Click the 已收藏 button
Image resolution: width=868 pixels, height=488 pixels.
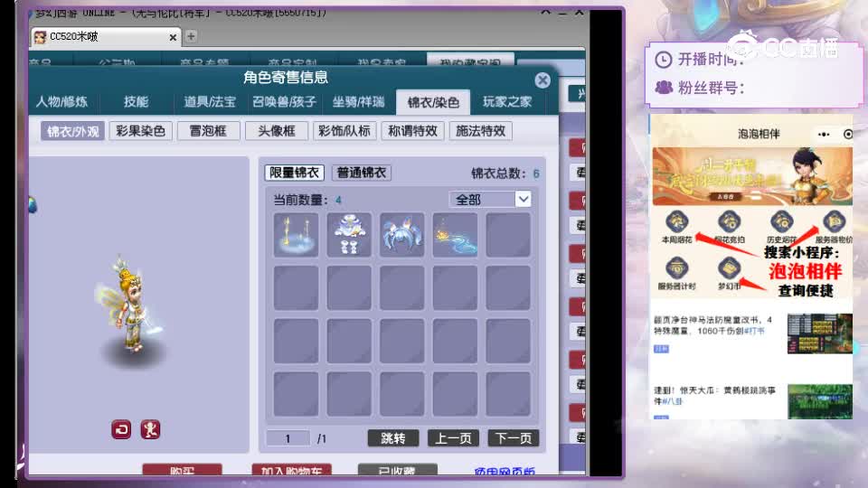[398, 469]
